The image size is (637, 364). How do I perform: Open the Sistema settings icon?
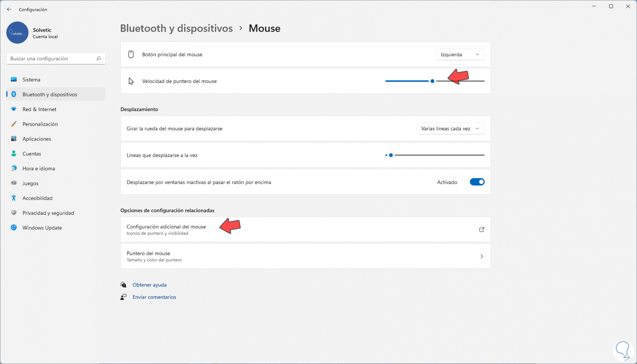click(14, 79)
